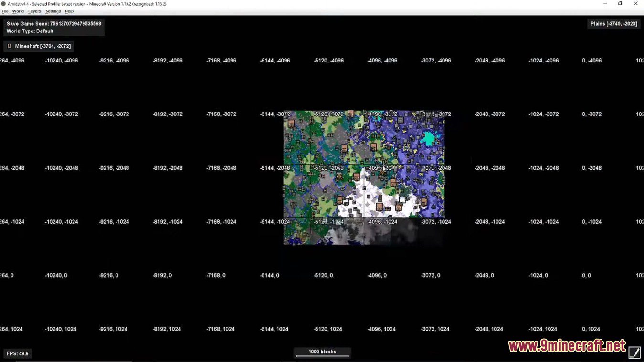This screenshot has width=644, height=362.
Task: Click grid label -2048, -4096
Action: [x=490, y=61]
